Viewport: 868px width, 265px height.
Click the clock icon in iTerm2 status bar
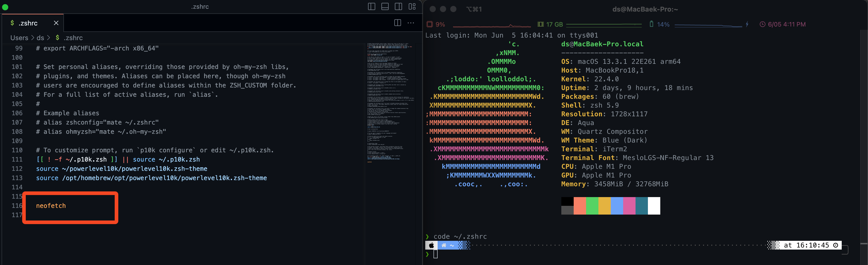[x=762, y=24]
